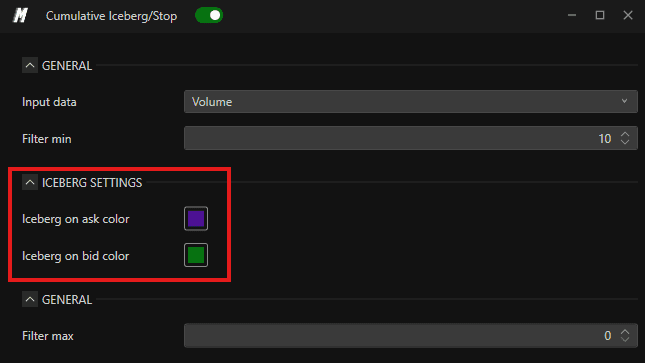The image size is (645, 363).
Task: Decrease Filter max with the down arrow
Action: click(625, 339)
